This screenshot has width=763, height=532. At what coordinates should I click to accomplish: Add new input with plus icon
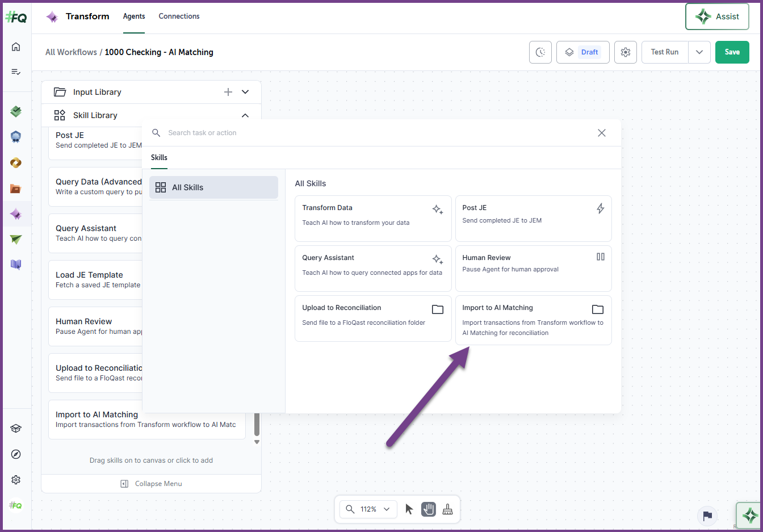(x=228, y=92)
